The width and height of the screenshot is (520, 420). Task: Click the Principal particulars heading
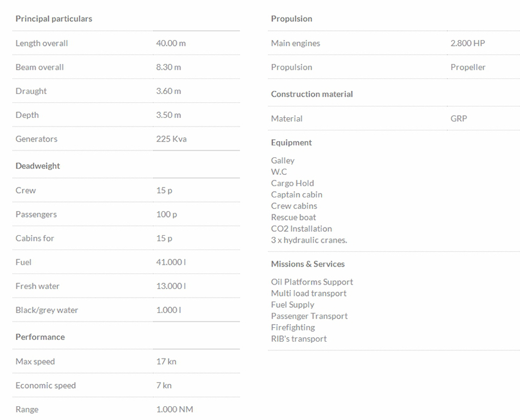[x=54, y=19]
